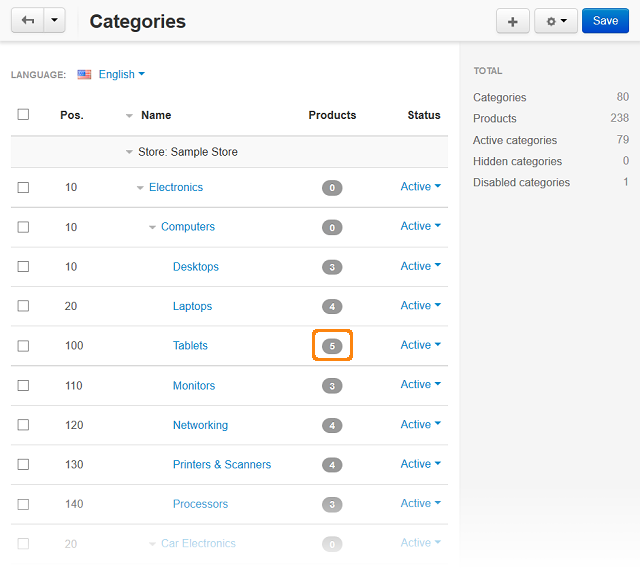
Task: Collapse the Computers subcategory tree
Action: click(x=152, y=227)
